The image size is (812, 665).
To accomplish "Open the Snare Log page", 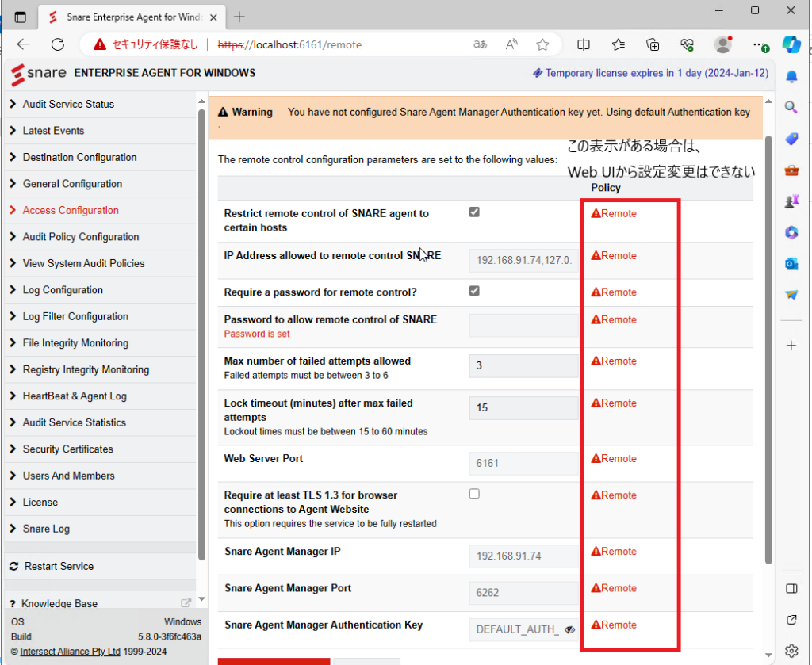I will pos(101,529).
